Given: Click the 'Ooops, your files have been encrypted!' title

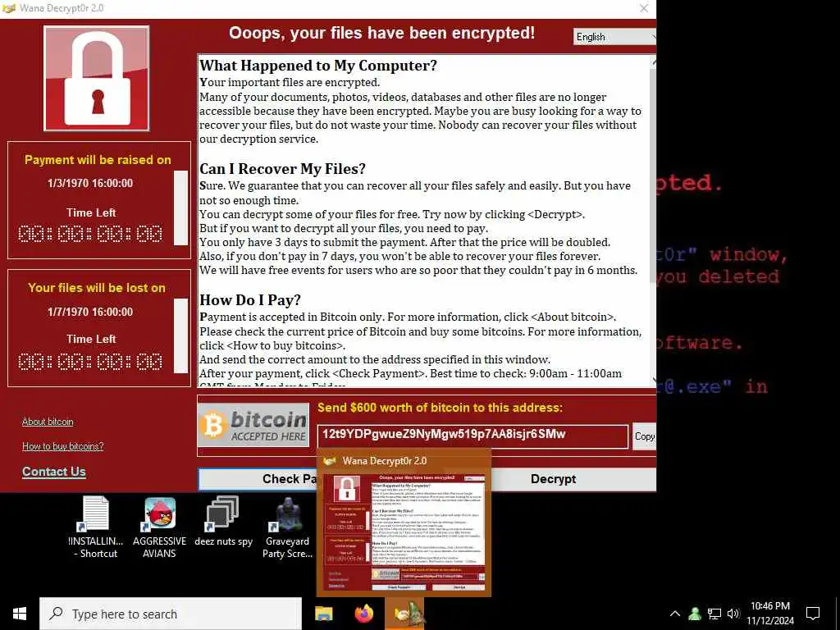Looking at the screenshot, I should pos(381,33).
